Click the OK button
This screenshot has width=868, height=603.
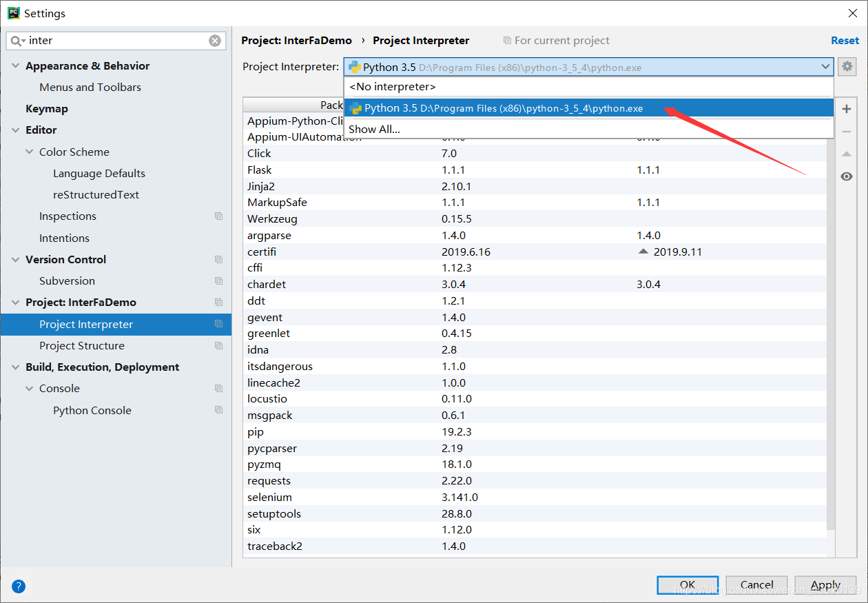[688, 585]
